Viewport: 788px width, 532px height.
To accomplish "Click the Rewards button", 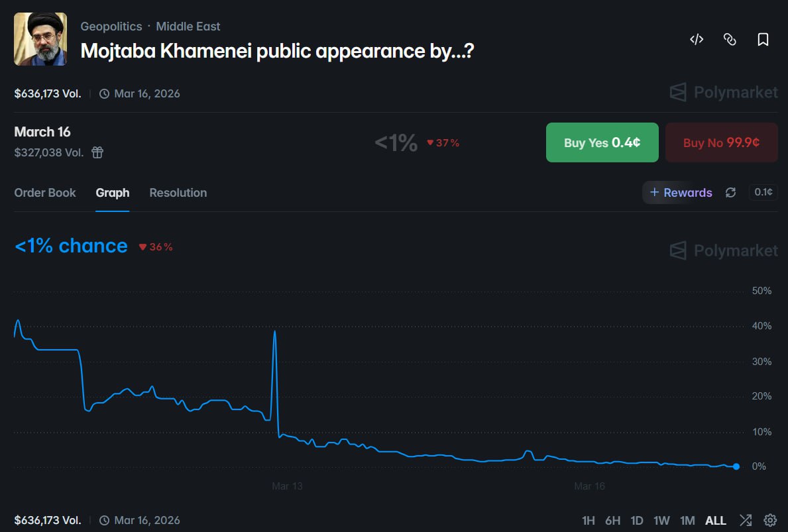I will click(681, 193).
